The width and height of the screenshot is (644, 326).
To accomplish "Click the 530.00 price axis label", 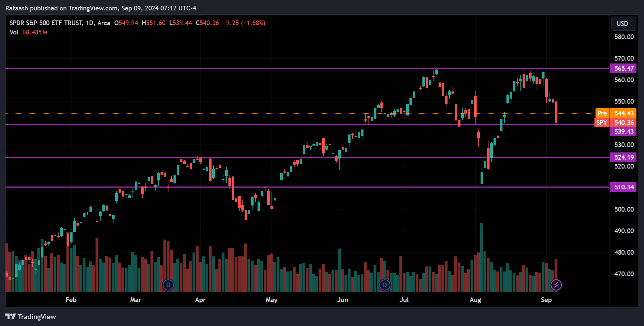I will 624,145.
